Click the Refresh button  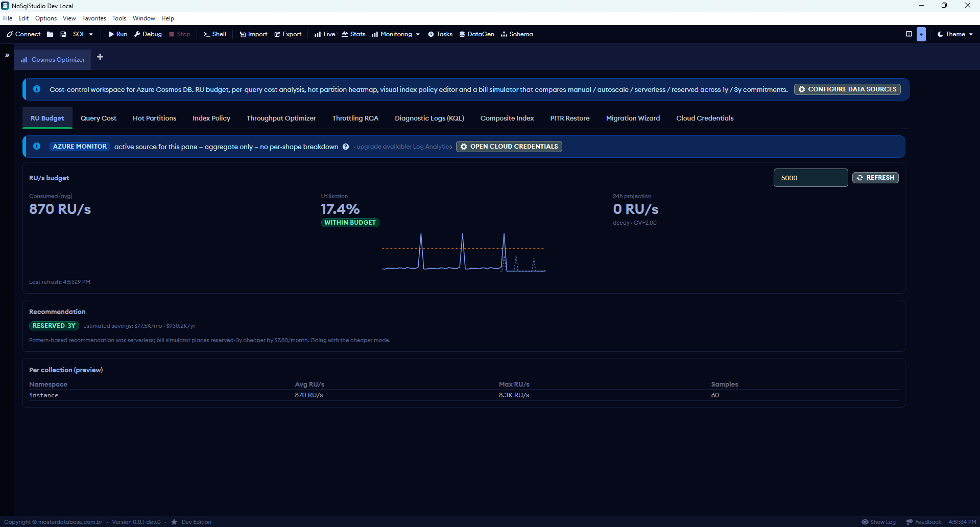coord(876,178)
